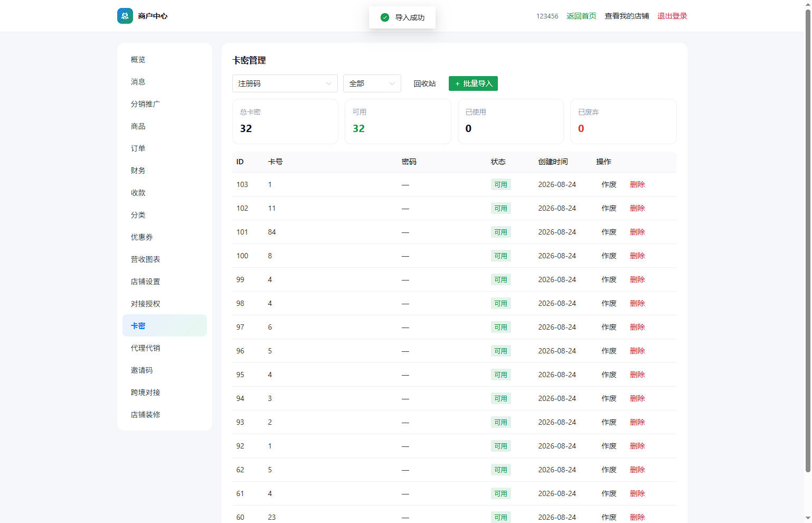Image resolution: width=812 pixels, height=523 pixels.
Task: Click 作废 for card ID 93
Action: point(609,422)
